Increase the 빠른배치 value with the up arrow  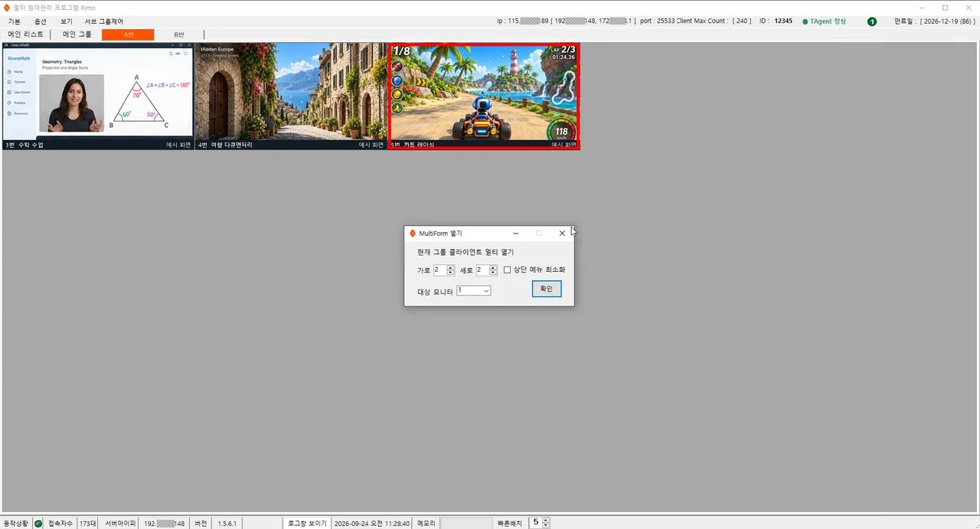pos(545,521)
